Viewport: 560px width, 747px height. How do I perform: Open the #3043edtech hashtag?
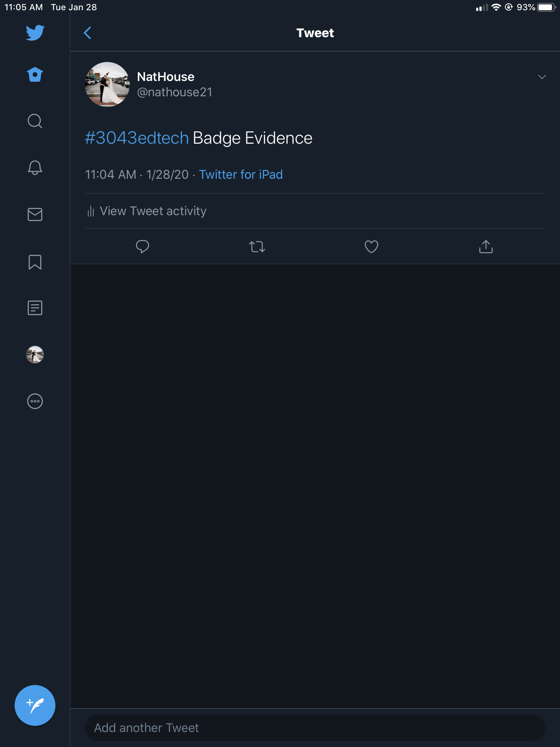(x=137, y=138)
